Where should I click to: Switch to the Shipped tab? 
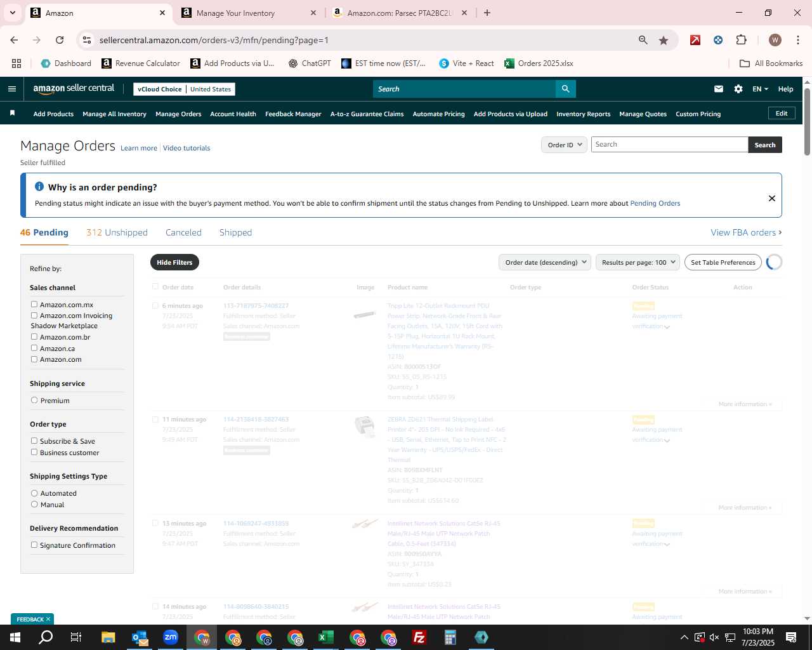[235, 232]
